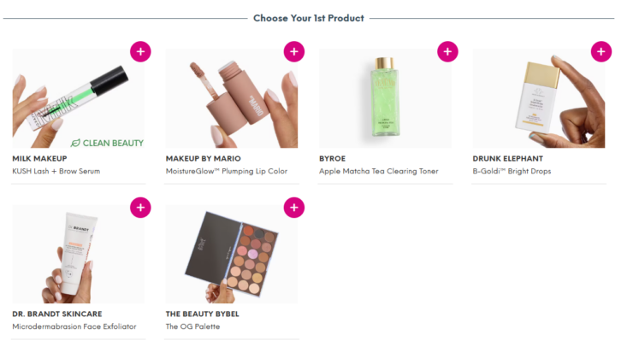Click the Clean Beauty leaf badge

[107, 143]
